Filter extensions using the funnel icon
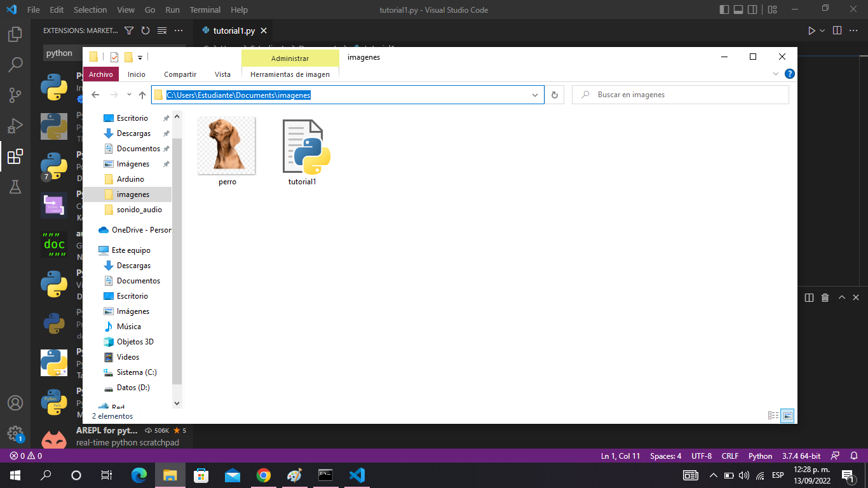This screenshot has width=868, height=488. pyautogui.click(x=129, y=30)
